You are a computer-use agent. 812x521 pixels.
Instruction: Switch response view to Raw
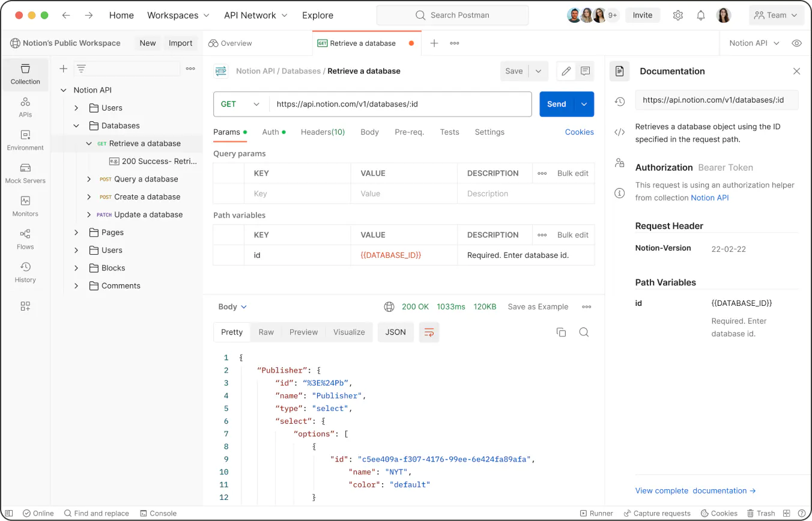coord(266,332)
